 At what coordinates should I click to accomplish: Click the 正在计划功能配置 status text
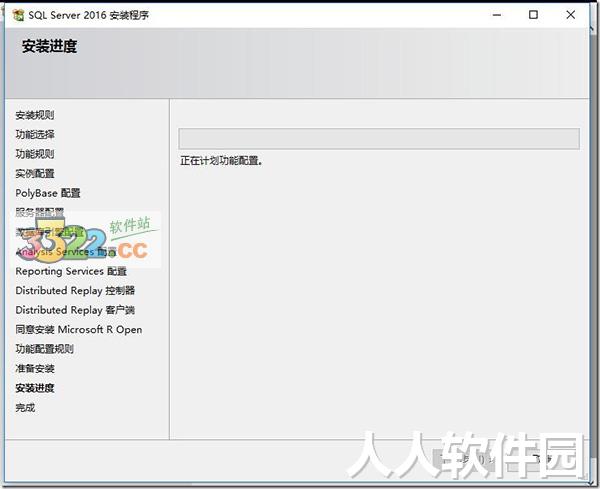221,161
